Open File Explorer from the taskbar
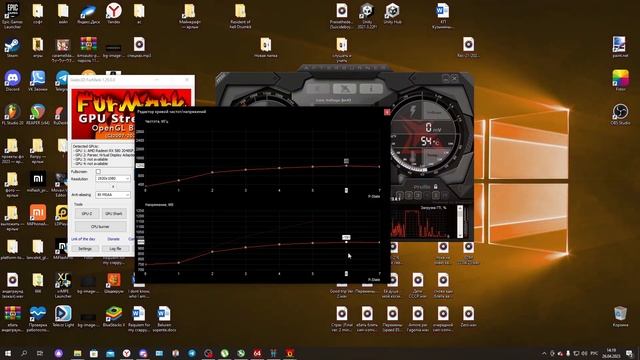Screen dimensions: 640x360 click(x=77, y=353)
